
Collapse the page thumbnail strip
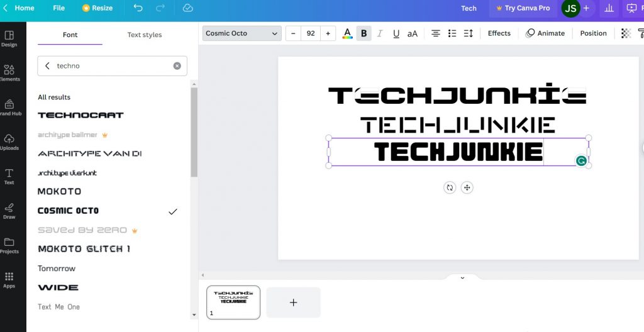point(462,278)
